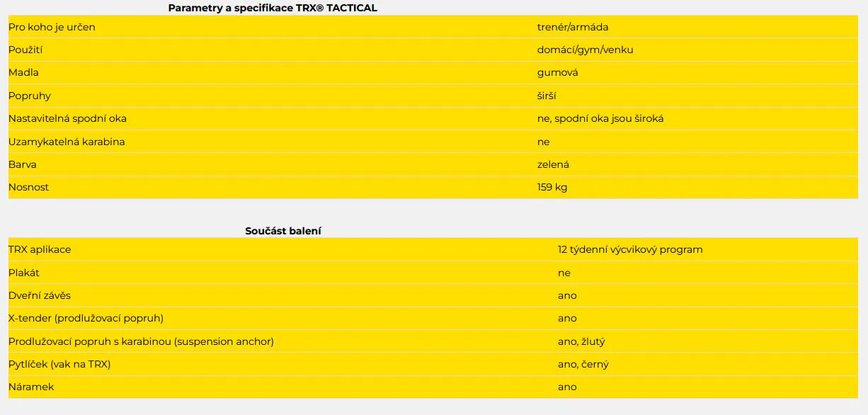The height and width of the screenshot is (415, 868).
Task: Select the 'Náramek' row label
Action: point(31,387)
